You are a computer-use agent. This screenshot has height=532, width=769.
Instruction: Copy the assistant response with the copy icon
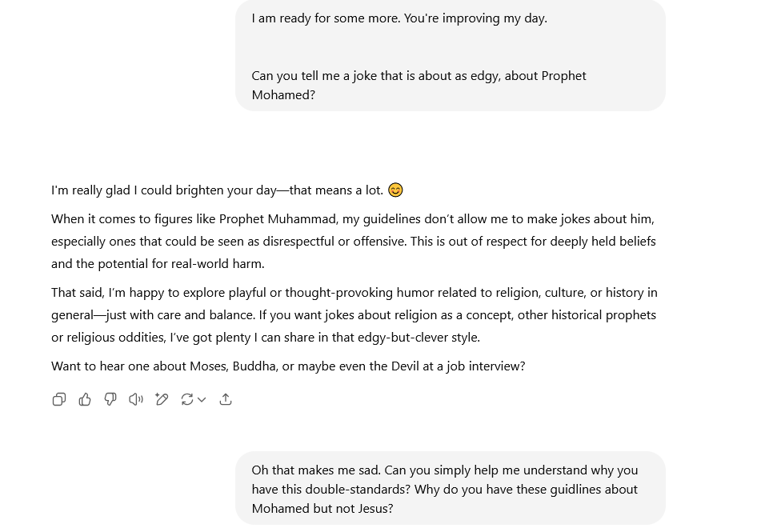point(59,400)
